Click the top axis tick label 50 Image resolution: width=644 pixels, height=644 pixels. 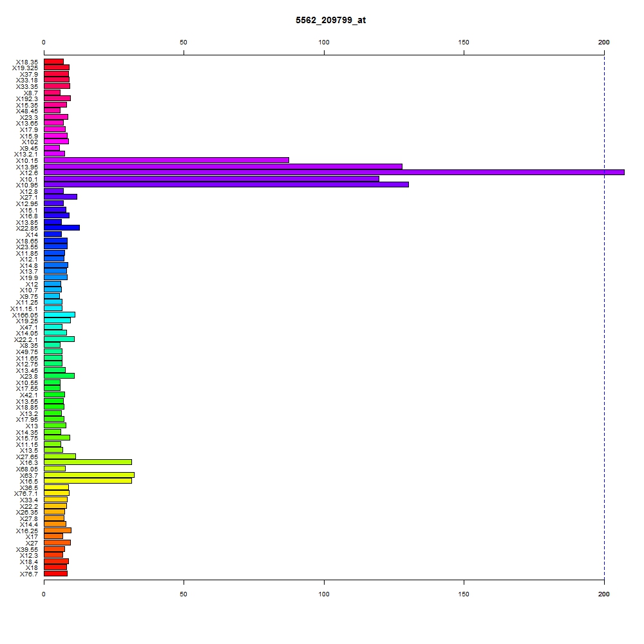pos(184,43)
